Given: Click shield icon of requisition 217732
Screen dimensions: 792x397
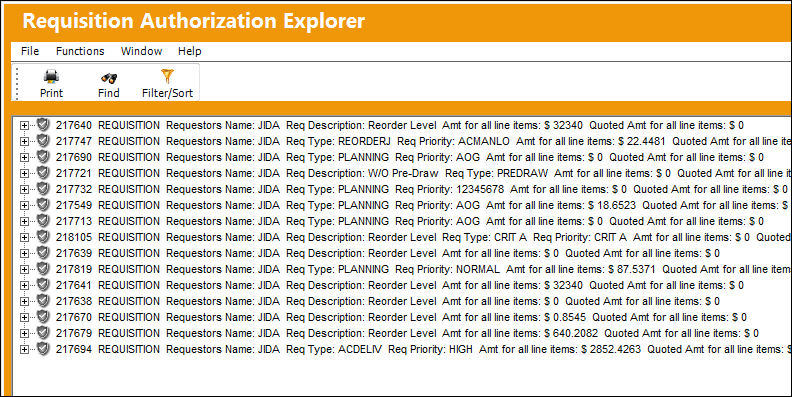Looking at the screenshot, I should (x=43, y=189).
